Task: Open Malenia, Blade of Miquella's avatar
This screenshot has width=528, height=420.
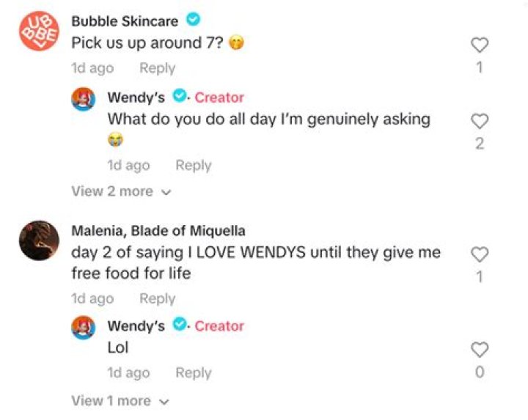Action: tap(40, 240)
